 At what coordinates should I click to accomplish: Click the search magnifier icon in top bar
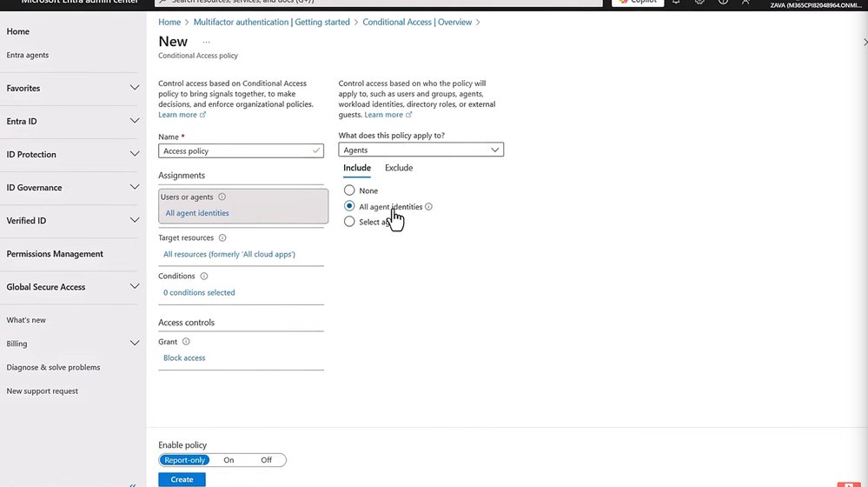coord(162,2)
